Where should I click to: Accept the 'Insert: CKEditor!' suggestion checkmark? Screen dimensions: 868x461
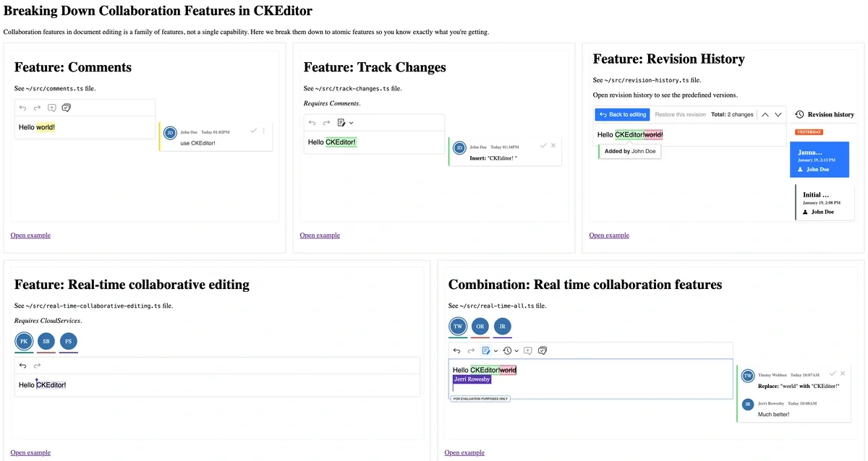543,146
